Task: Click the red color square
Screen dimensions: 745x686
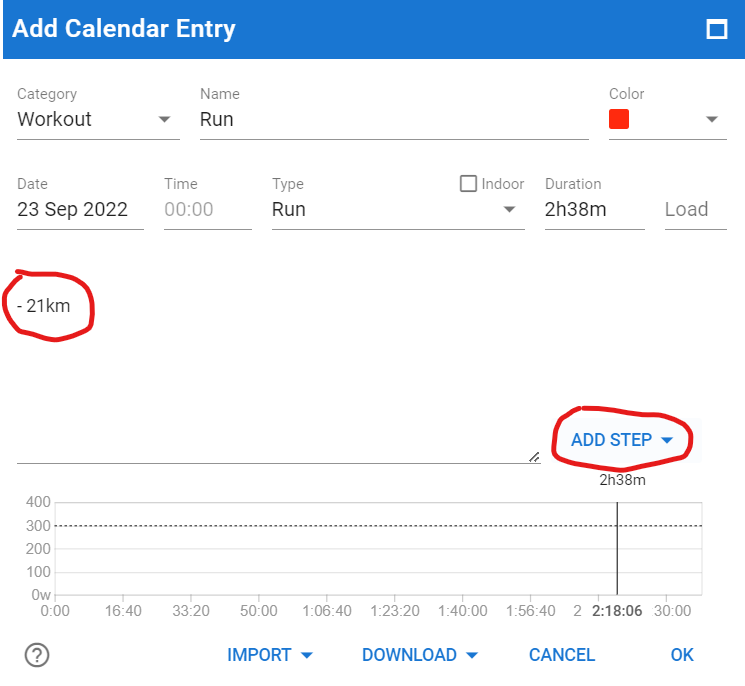Action: tap(619, 119)
